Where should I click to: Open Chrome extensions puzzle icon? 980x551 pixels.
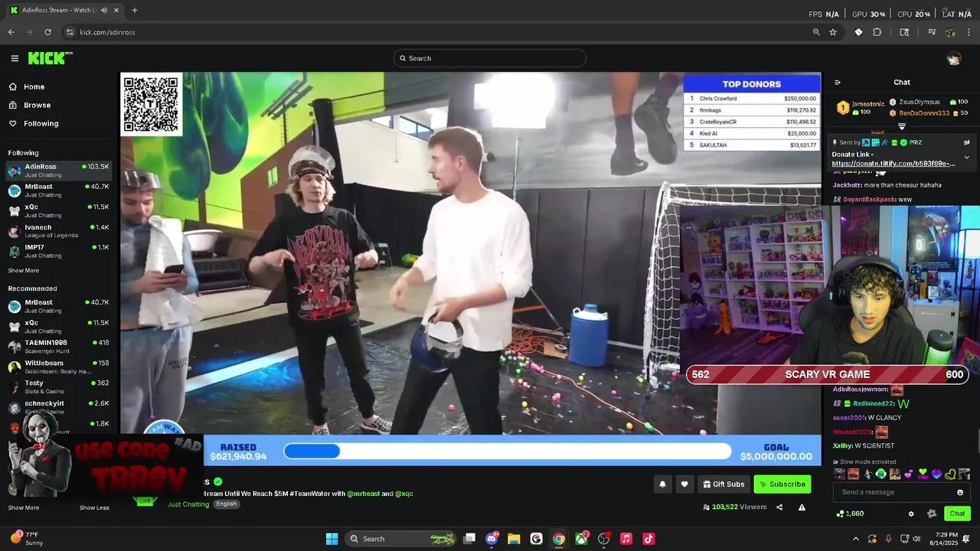[x=877, y=32]
